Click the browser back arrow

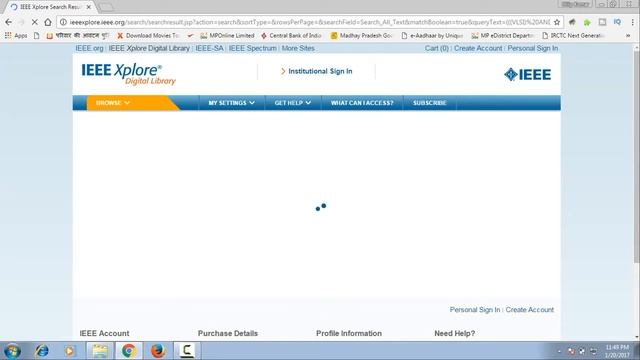pyautogui.click(x=9, y=22)
